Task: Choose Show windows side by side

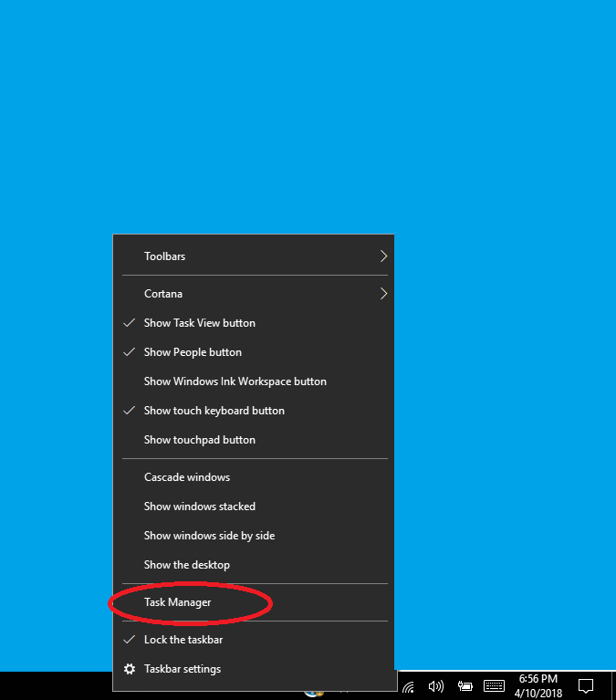Action: click(253, 536)
